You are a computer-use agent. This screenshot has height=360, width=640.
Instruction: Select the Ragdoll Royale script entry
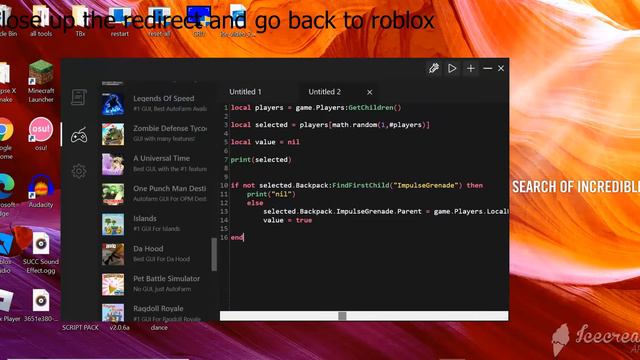point(154,313)
